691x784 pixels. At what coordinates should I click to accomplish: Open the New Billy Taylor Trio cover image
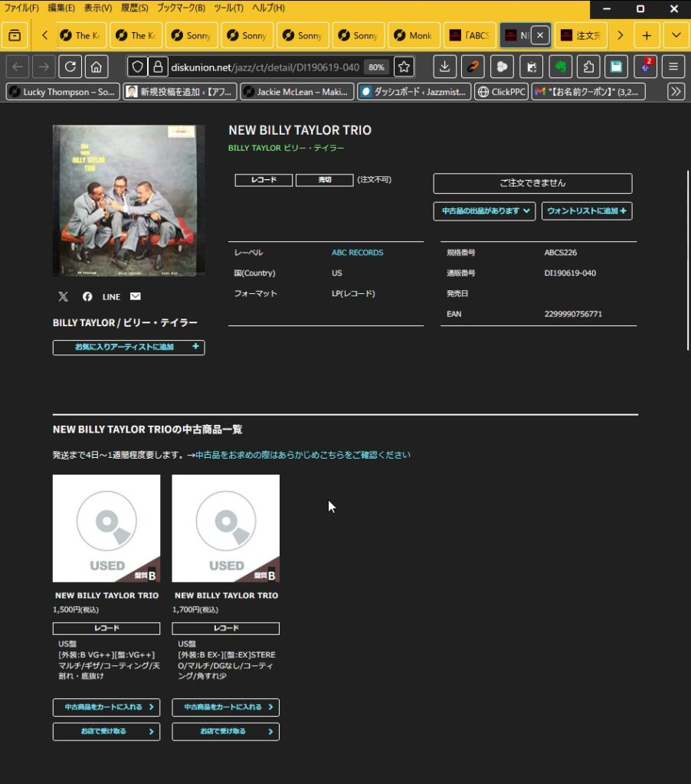[x=129, y=201]
